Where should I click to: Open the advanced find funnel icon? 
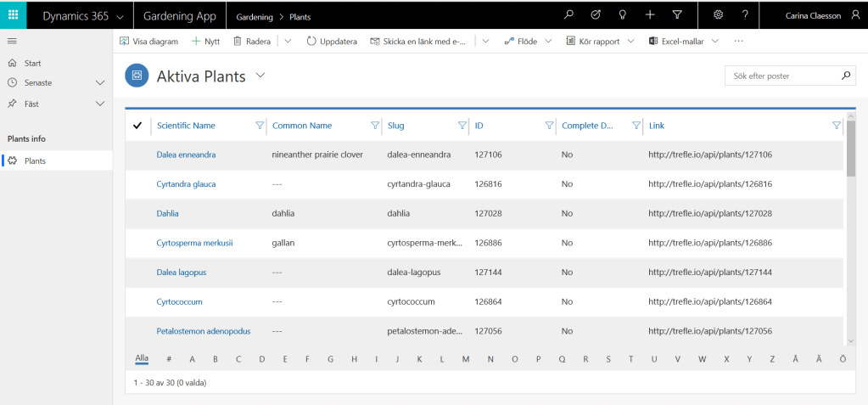click(x=676, y=15)
